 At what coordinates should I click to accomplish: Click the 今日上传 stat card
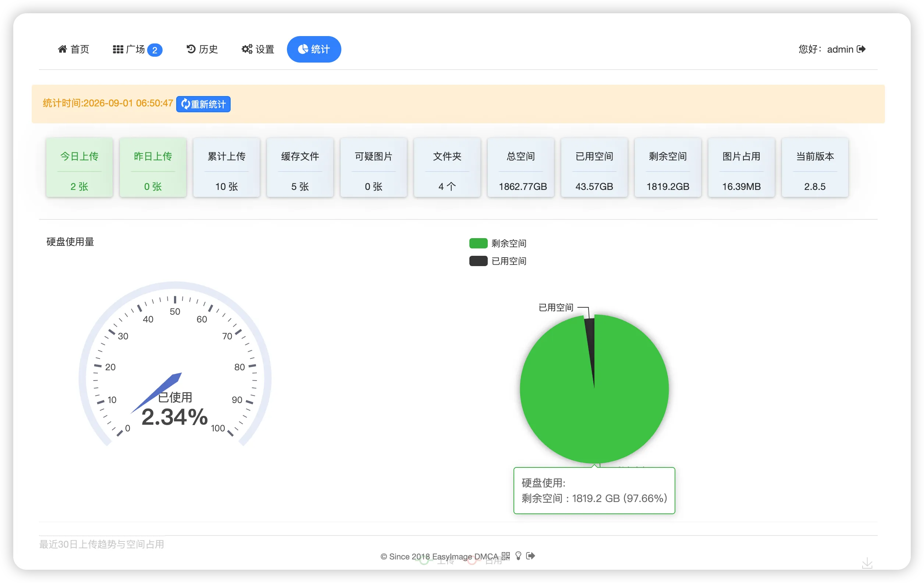(x=79, y=167)
